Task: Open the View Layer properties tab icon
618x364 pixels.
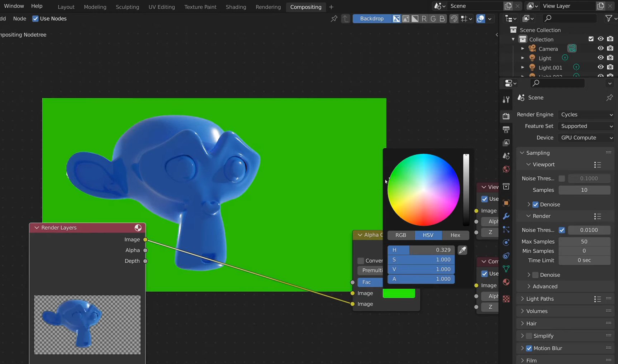Action: pos(506,143)
